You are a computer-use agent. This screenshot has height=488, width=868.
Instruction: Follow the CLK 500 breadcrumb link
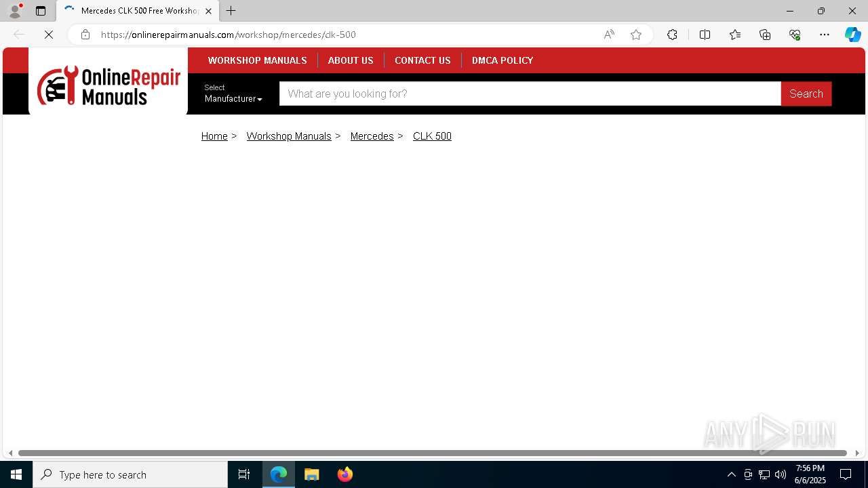[432, 136]
